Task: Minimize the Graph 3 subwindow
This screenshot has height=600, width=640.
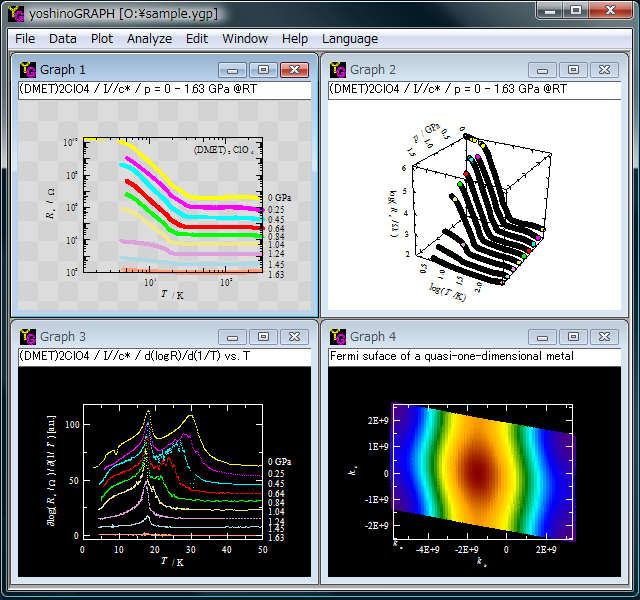Action: pos(233,337)
